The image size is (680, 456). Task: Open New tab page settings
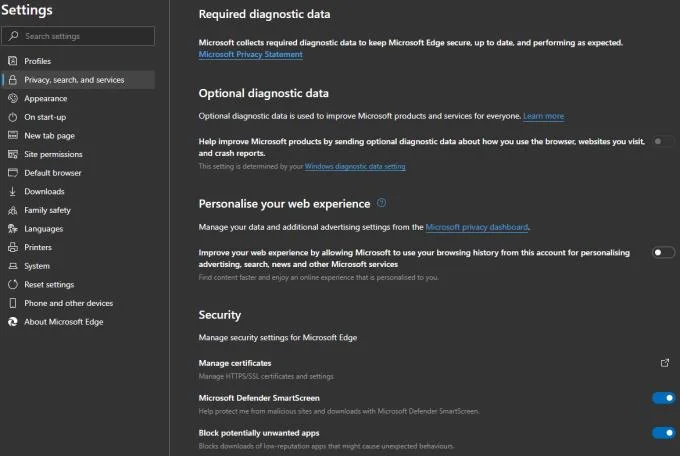point(78,135)
